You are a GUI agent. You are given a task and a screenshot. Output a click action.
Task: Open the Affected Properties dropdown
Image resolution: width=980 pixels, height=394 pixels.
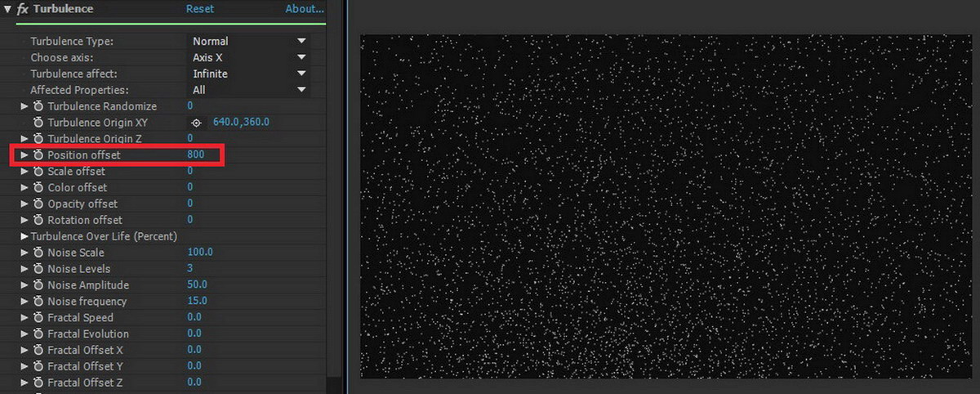[x=248, y=90]
